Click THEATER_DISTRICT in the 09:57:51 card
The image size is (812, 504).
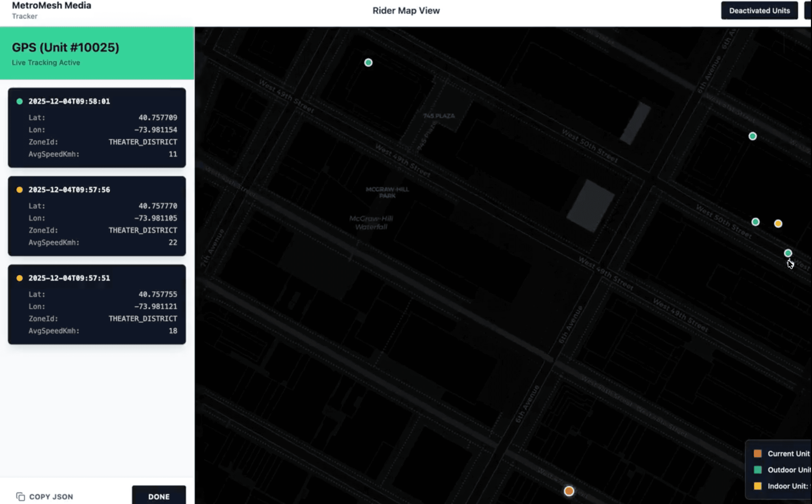tap(143, 319)
